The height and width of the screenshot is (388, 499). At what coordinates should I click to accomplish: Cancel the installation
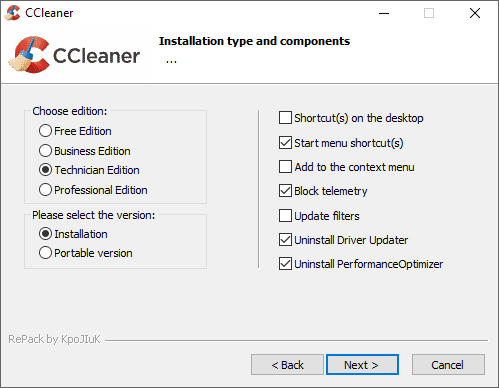point(448,365)
